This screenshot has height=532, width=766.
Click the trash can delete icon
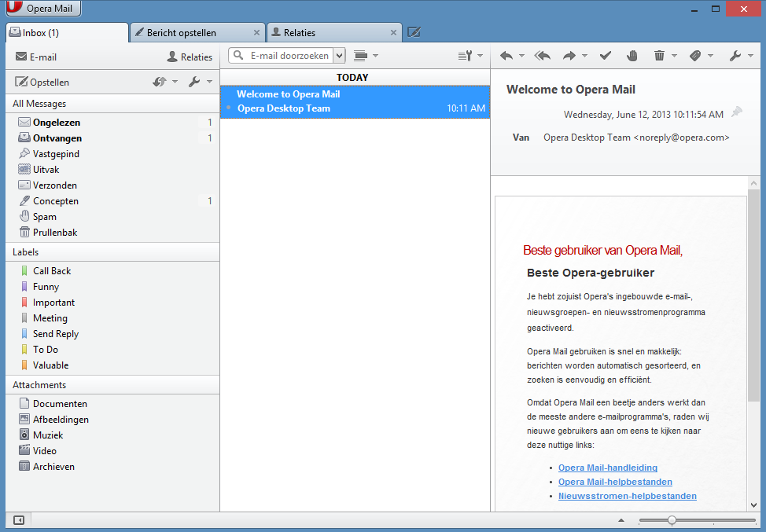(x=659, y=56)
